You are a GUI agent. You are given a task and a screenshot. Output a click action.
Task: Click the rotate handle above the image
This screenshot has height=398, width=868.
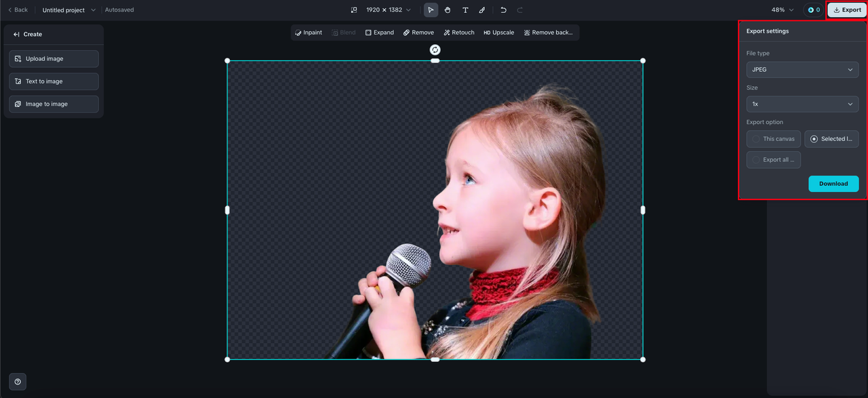pos(435,49)
